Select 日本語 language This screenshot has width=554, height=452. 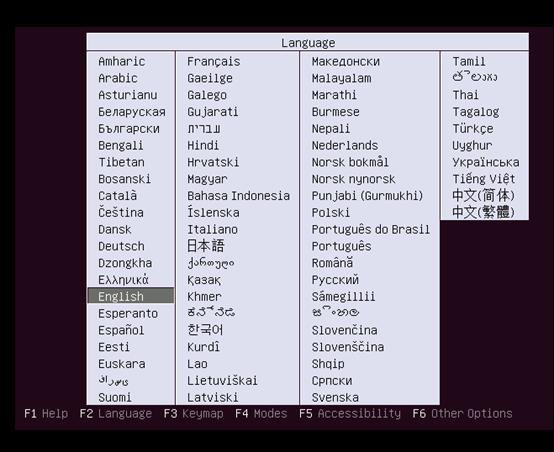point(206,246)
